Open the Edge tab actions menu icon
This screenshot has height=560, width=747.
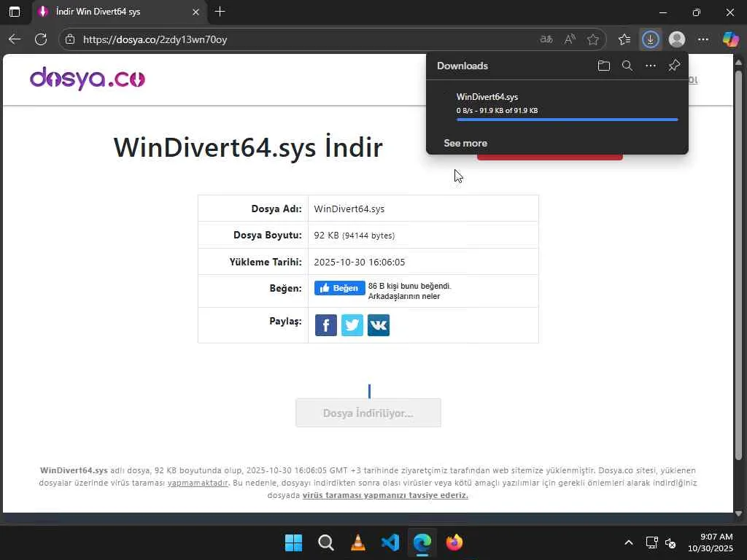coord(15,12)
